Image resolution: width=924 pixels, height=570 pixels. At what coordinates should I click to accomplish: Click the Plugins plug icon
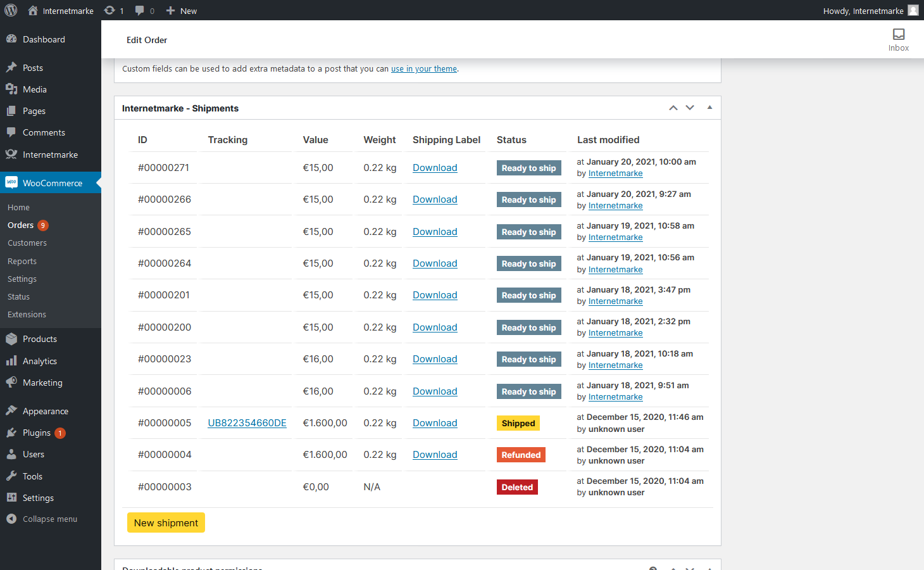[11, 433]
